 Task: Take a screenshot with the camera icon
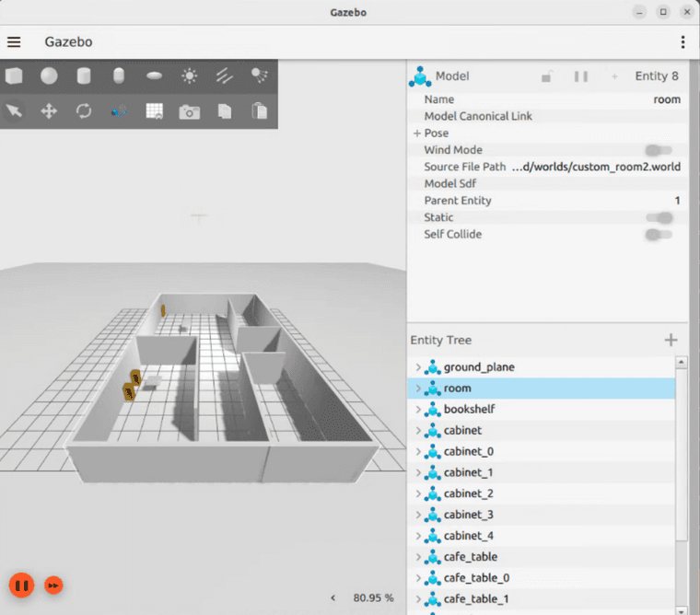(190, 111)
